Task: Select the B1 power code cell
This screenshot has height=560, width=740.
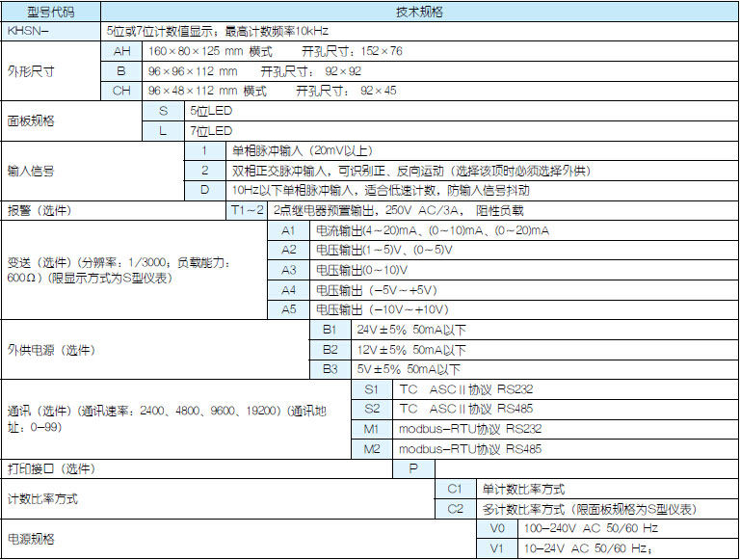Action: 330,330
